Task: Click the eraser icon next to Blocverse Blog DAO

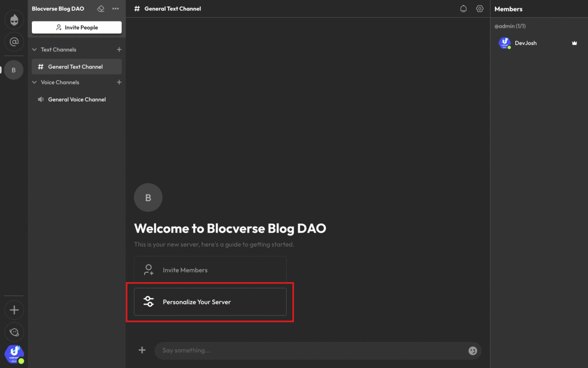Action: click(101, 9)
